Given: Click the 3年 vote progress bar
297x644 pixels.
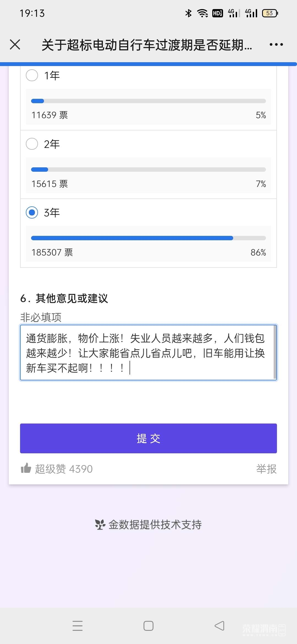Looking at the screenshot, I should tap(148, 238).
